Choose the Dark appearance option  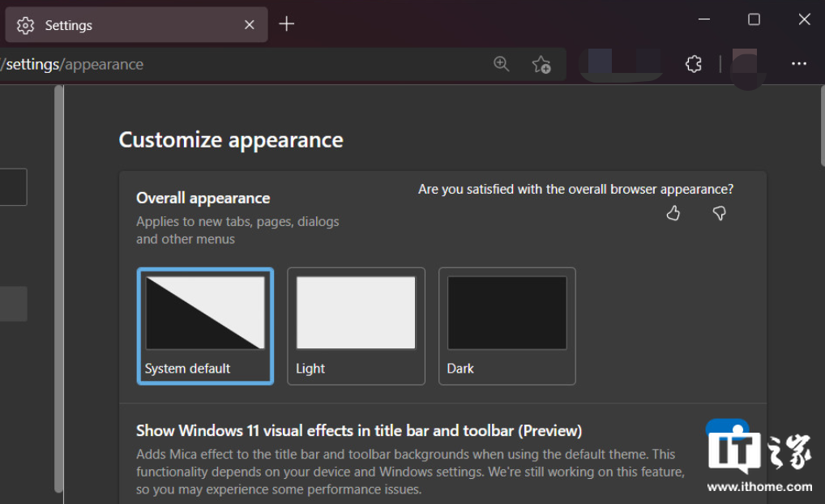click(507, 327)
